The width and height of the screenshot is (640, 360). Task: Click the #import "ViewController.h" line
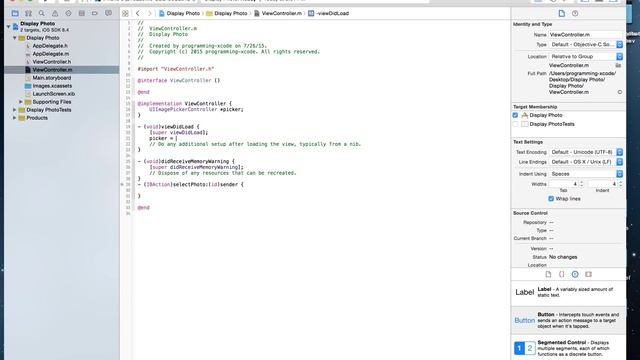point(176,69)
